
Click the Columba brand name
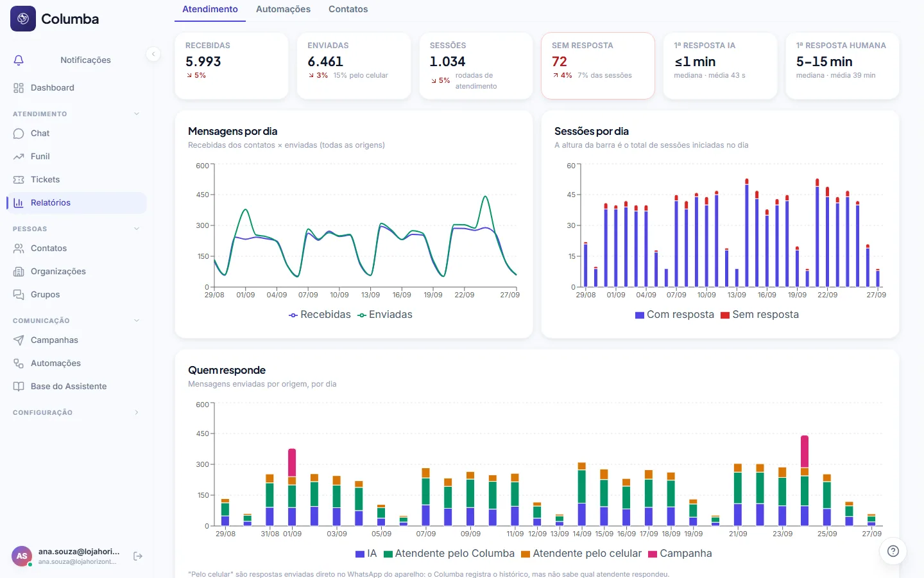(x=70, y=19)
